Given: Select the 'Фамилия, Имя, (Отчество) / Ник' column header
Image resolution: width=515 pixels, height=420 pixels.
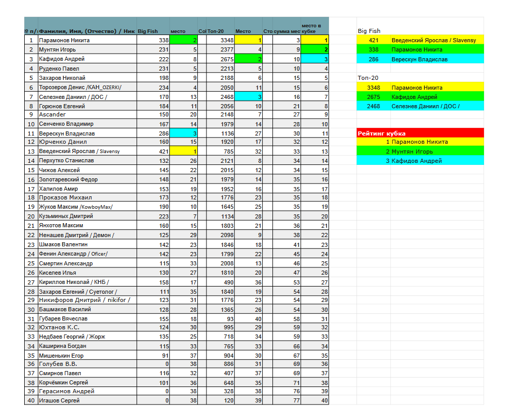Looking at the screenshot, I should [x=87, y=31].
